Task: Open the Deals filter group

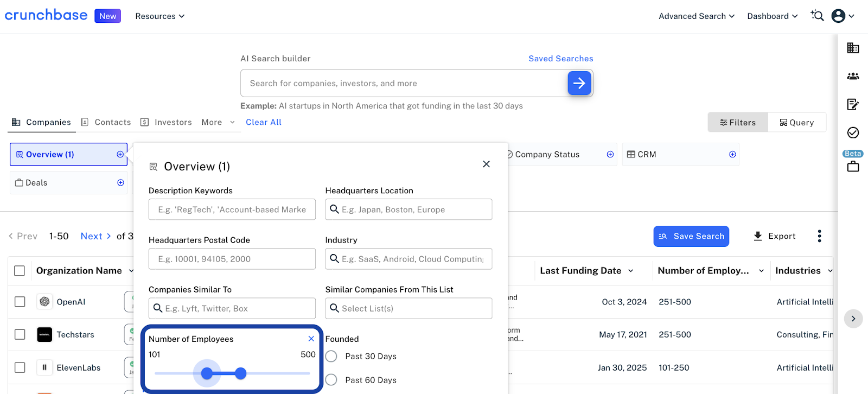Action: pyautogui.click(x=68, y=183)
